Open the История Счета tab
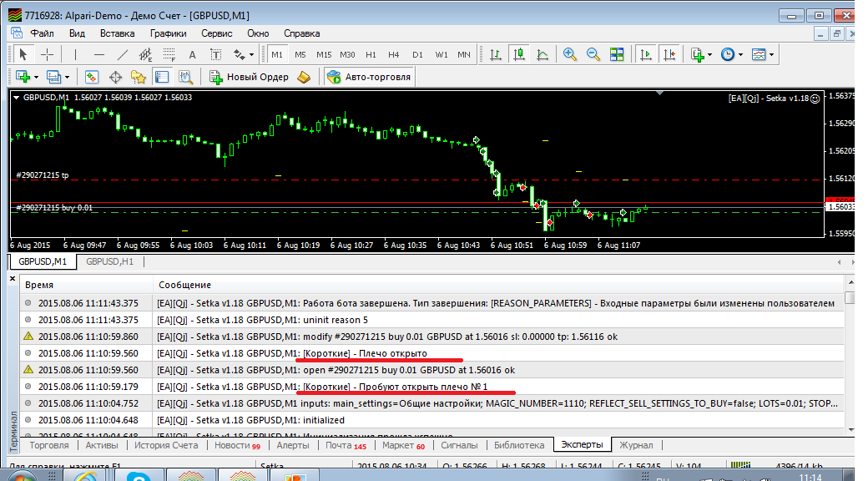This screenshot has width=868, height=481. (166, 445)
